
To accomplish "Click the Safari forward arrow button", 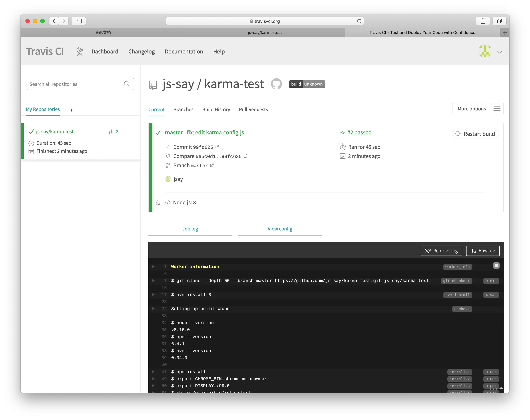I will pos(64,21).
